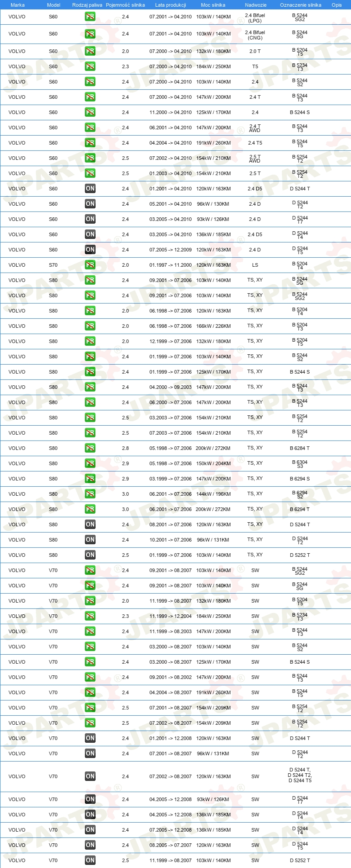Screen dimensions: 351x868
Task: Click petrol icon in S80 B 6304 S3 row
Action: pos(90,463)
